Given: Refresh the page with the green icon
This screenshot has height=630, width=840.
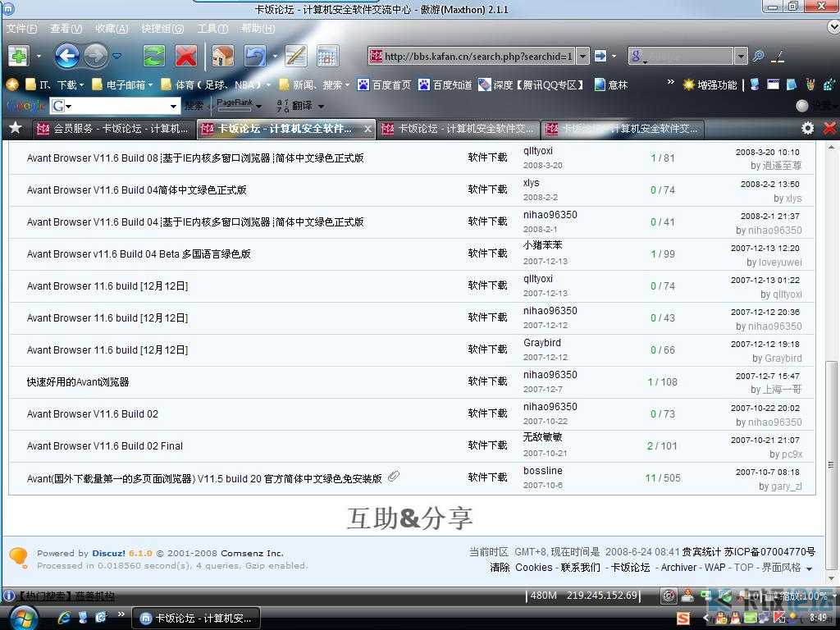Looking at the screenshot, I should coord(153,56).
